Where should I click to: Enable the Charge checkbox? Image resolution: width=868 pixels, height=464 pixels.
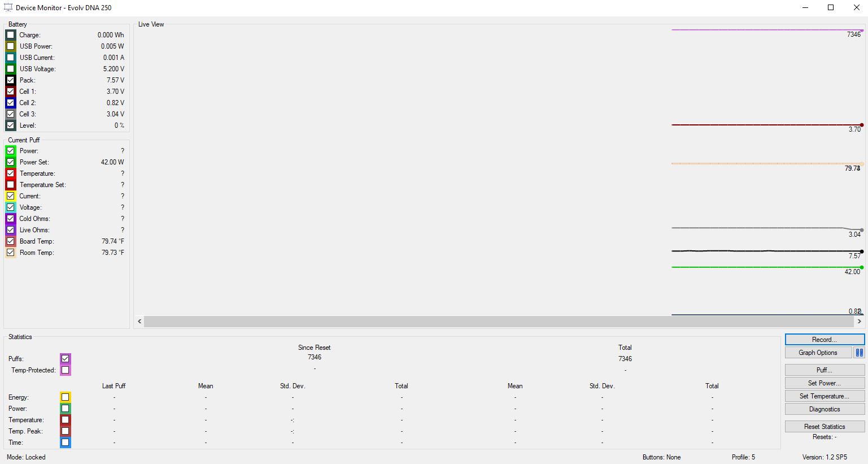pos(11,35)
